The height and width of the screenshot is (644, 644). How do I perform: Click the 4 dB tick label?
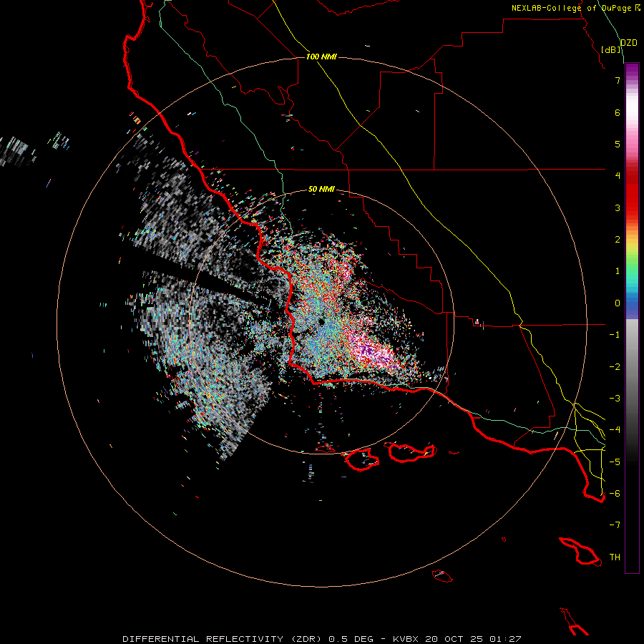point(618,176)
